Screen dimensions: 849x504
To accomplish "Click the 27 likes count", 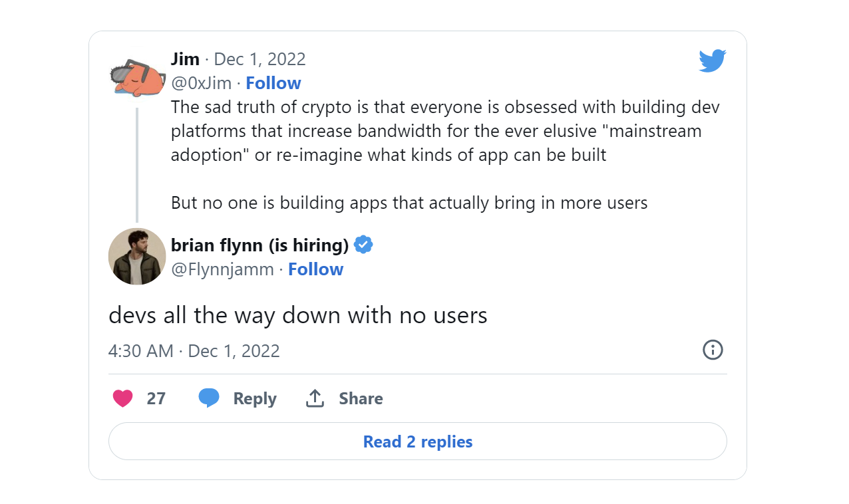I will [x=156, y=398].
